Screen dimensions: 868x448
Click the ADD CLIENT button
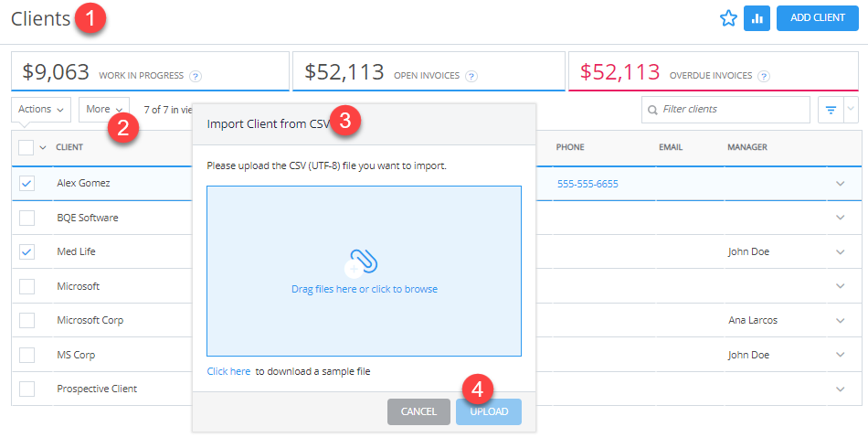tap(818, 18)
